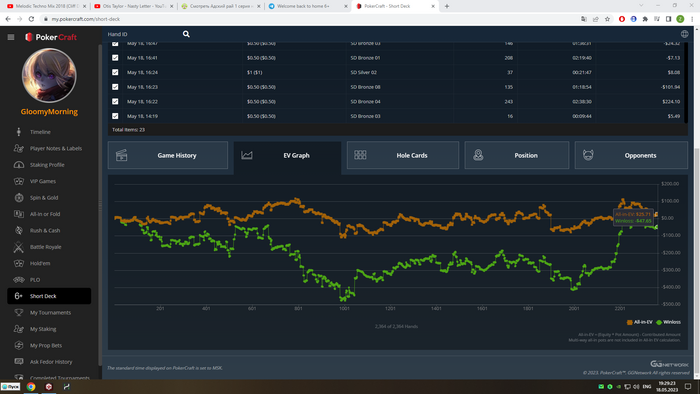Click the SD Silver 02 table cell

pos(363,72)
